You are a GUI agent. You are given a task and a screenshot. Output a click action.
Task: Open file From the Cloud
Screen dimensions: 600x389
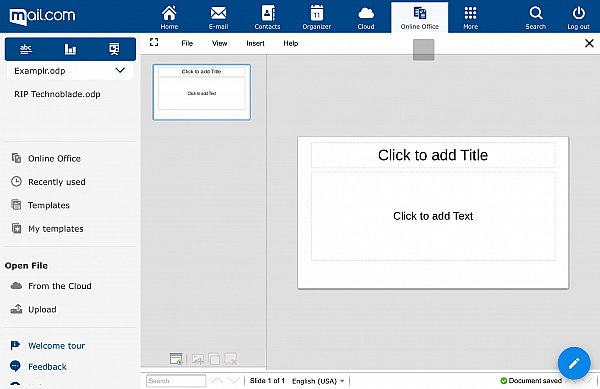click(60, 286)
